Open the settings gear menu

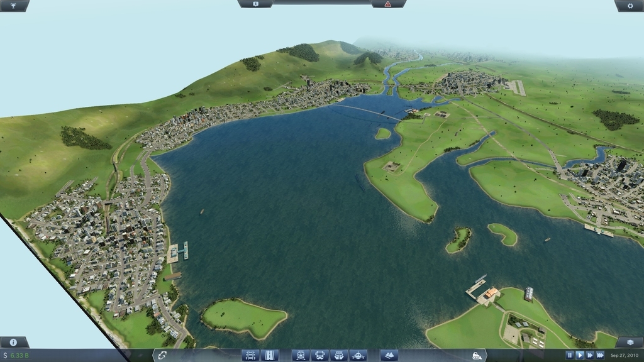[x=630, y=5]
